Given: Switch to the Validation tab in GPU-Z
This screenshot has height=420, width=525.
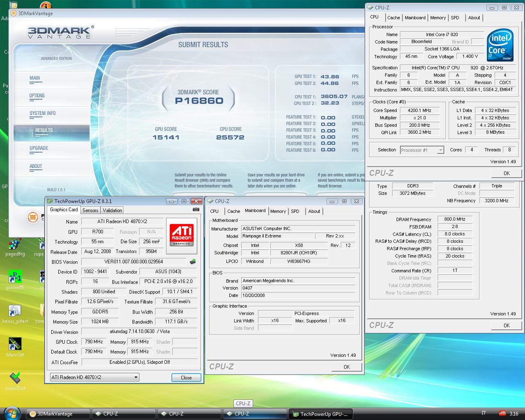Looking at the screenshot, I should [112, 210].
